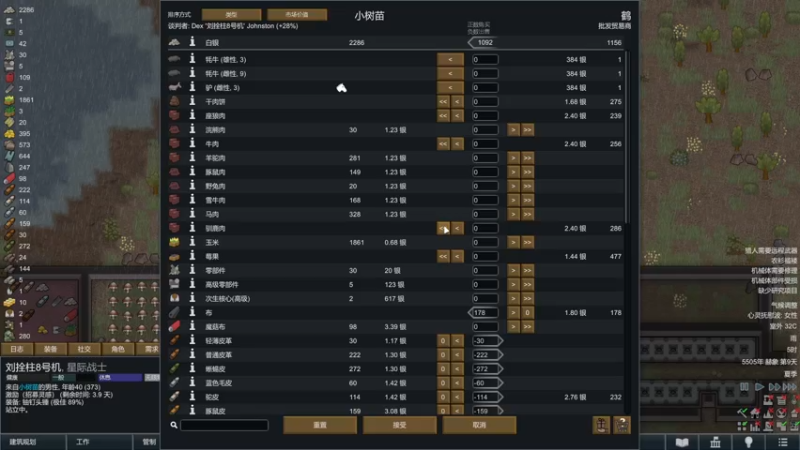Viewport: 800px width, 450px height.
Task: Open the 社交 social tab
Action: (84, 349)
